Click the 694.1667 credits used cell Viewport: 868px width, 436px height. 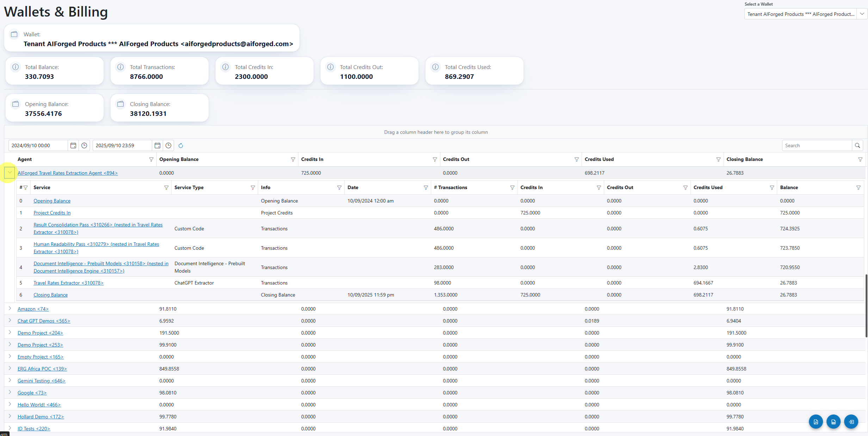703,283
